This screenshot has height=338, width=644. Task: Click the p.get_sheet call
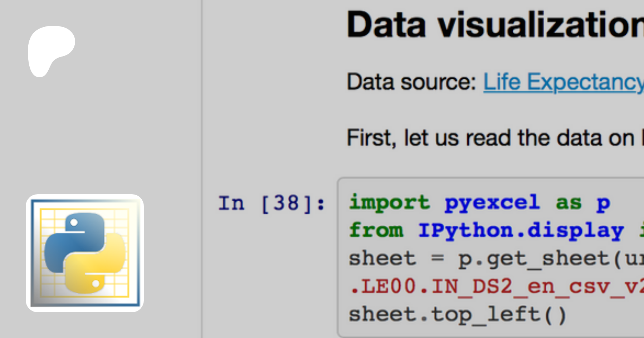pos(533,259)
